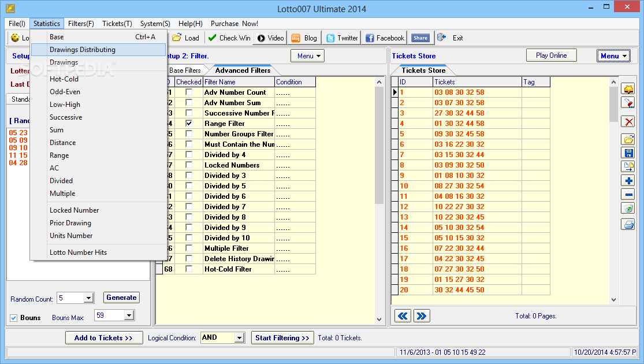Image resolution: width=644 pixels, height=364 pixels.
Task: Check the Adv Number Sum filter
Action: pyautogui.click(x=189, y=102)
